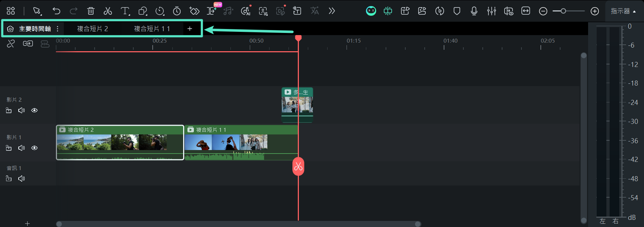Click the Undo arrow icon
This screenshot has height=227, width=644.
56,11
